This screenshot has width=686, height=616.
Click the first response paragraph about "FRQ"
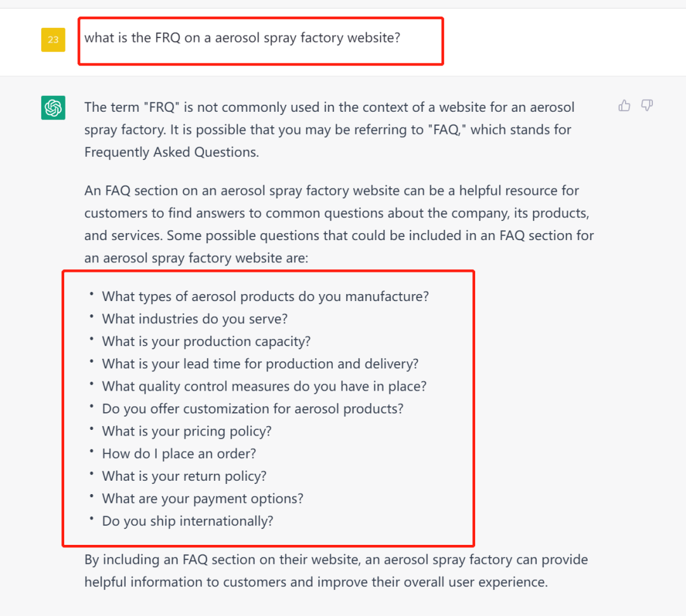329,130
